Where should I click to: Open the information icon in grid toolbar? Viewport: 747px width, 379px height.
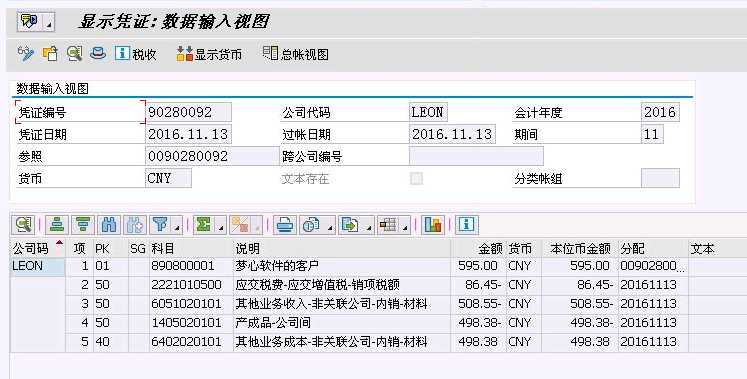click(x=466, y=225)
